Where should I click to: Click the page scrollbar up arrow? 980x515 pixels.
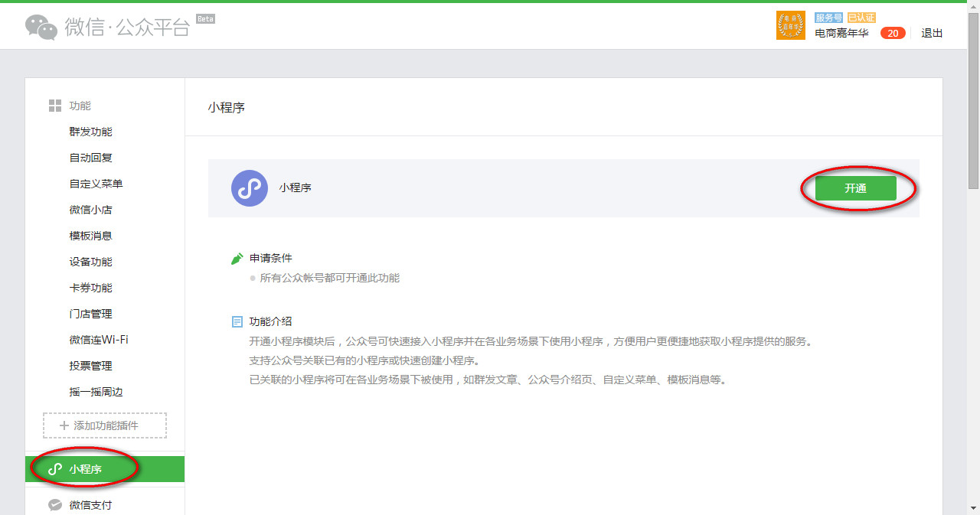pyautogui.click(x=973, y=7)
